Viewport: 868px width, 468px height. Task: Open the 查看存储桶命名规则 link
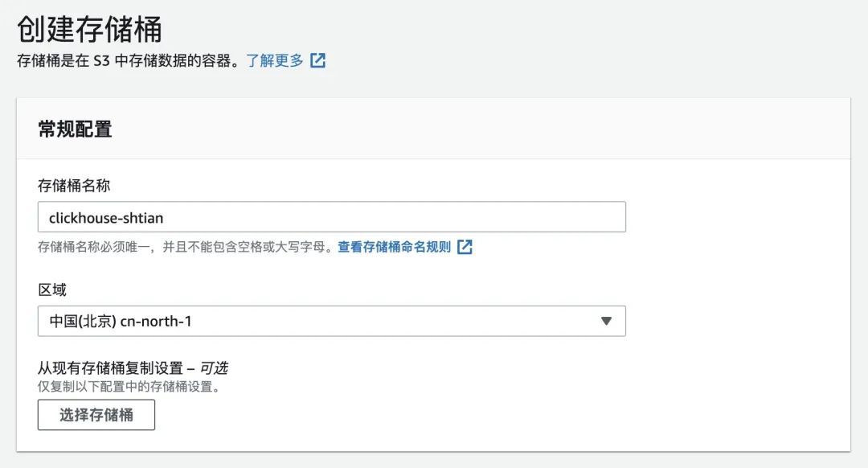[x=394, y=247]
